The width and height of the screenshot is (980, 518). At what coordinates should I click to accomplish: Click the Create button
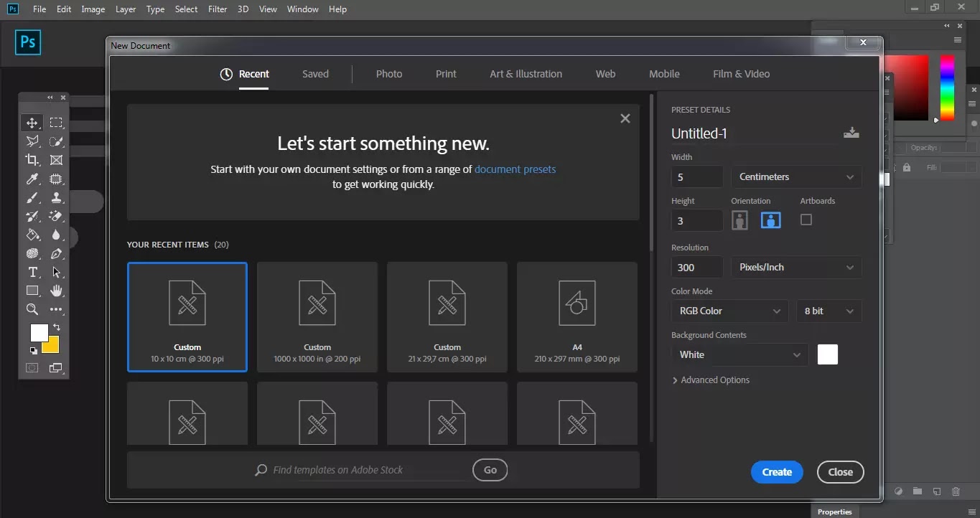778,471
